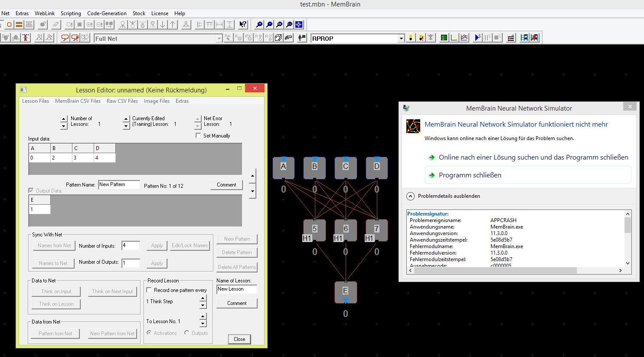Click the randomize net dice icon
Viewport: 644px width, 357px height.
coord(278,38)
